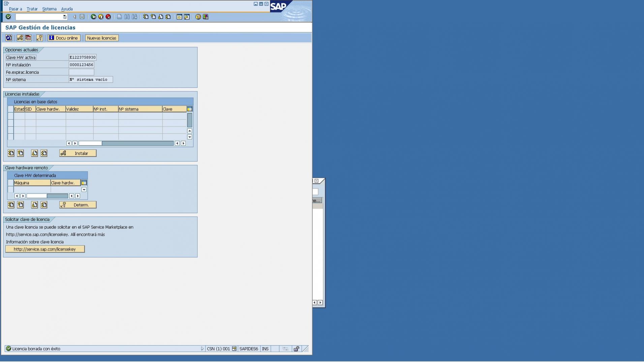Click delete license icon in application toolbar
Image resolution: width=644 pixels, height=362 pixels.
pos(28,38)
